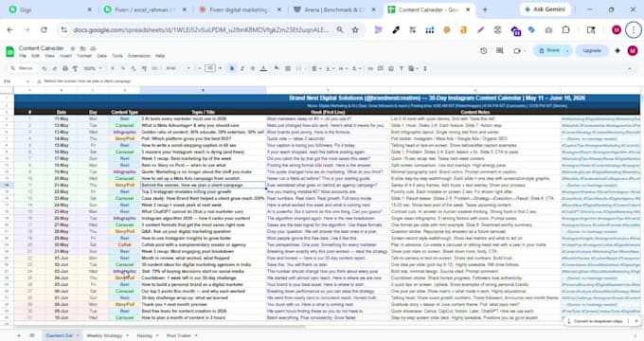Screen dimensions: 644x341
Task: Switch to Arena Benchmark browser tab
Action: (333, 9)
